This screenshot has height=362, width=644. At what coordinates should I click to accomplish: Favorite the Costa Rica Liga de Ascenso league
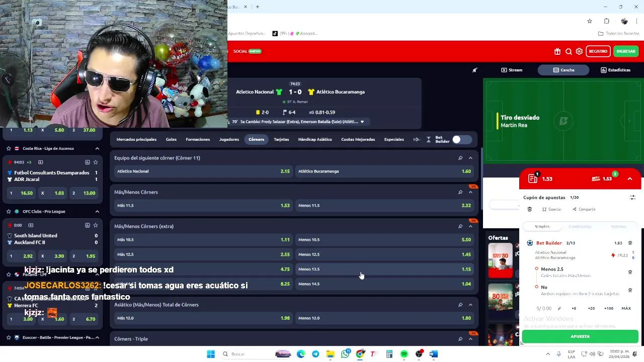click(x=9, y=148)
